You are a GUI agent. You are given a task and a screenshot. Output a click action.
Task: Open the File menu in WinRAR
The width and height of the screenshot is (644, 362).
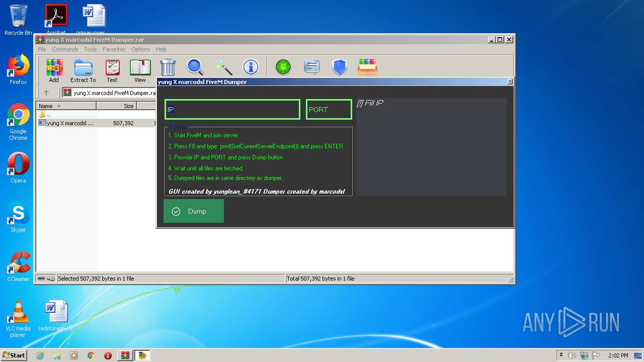[42, 49]
